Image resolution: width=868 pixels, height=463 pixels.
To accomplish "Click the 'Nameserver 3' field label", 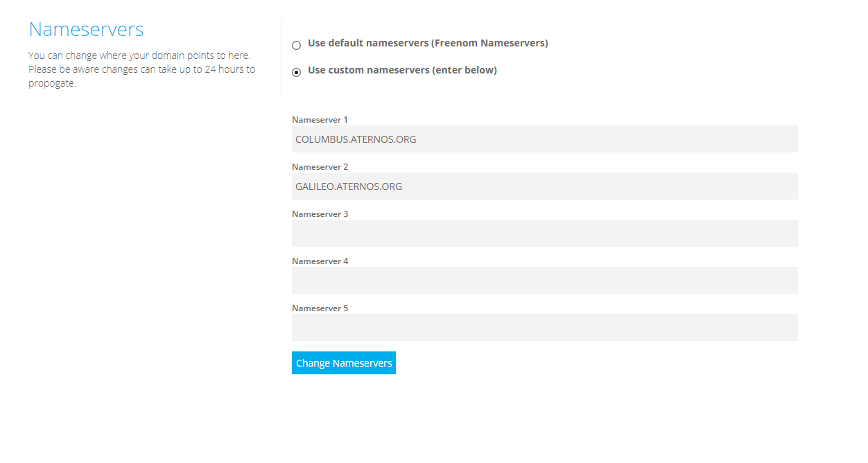I will pyautogui.click(x=320, y=214).
